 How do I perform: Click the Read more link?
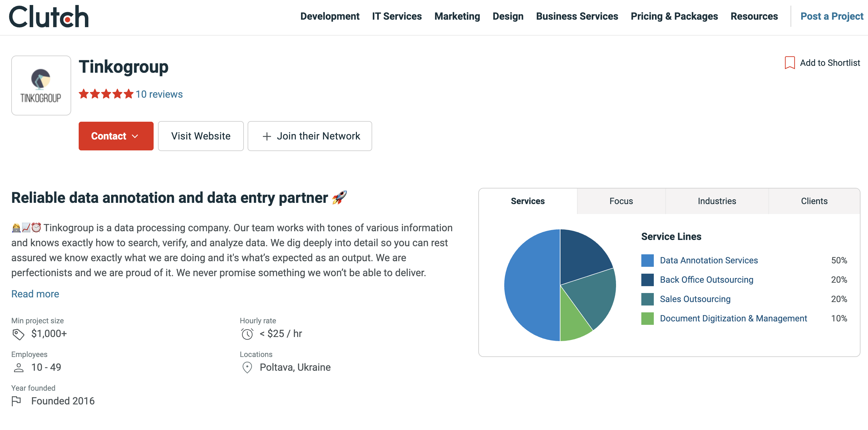coord(35,294)
